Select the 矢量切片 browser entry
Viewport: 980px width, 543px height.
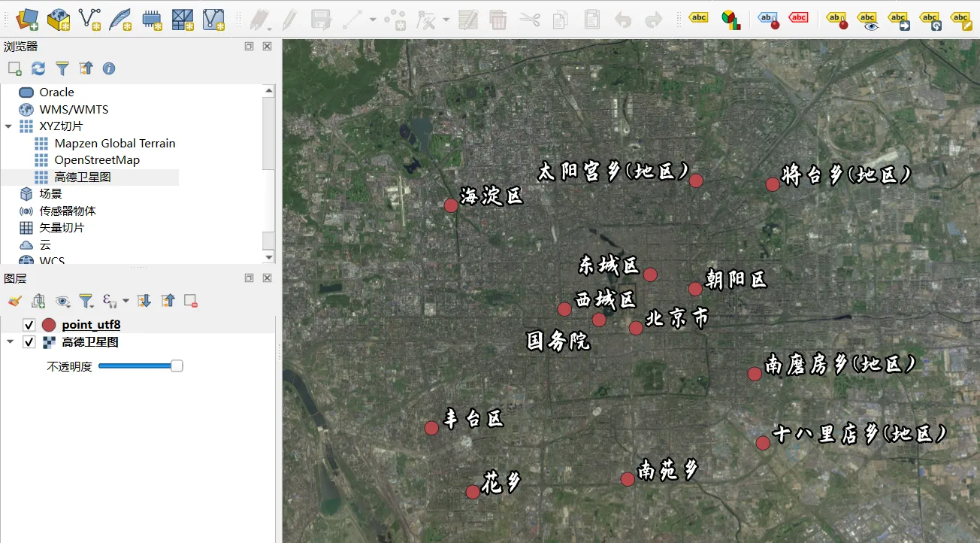(x=62, y=228)
